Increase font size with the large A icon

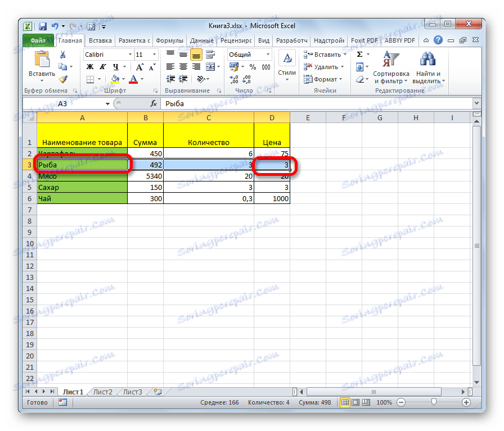coord(139,67)
